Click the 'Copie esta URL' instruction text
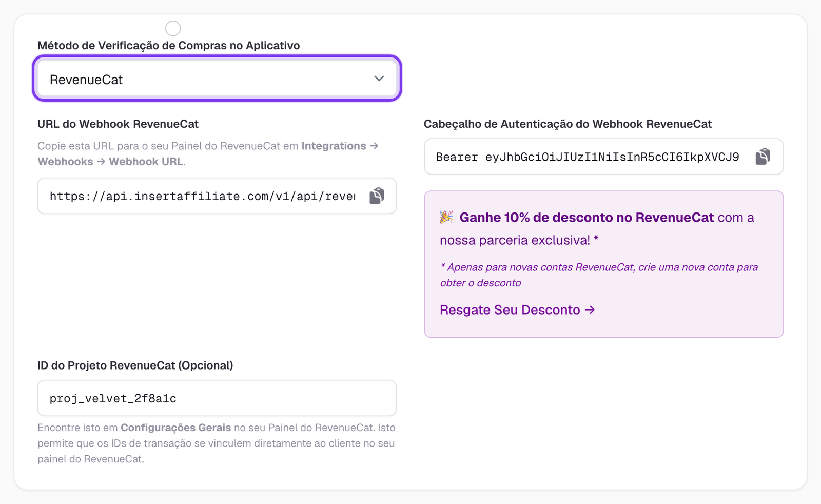This screenshot has height=504, width=821. tap(208, 153)
